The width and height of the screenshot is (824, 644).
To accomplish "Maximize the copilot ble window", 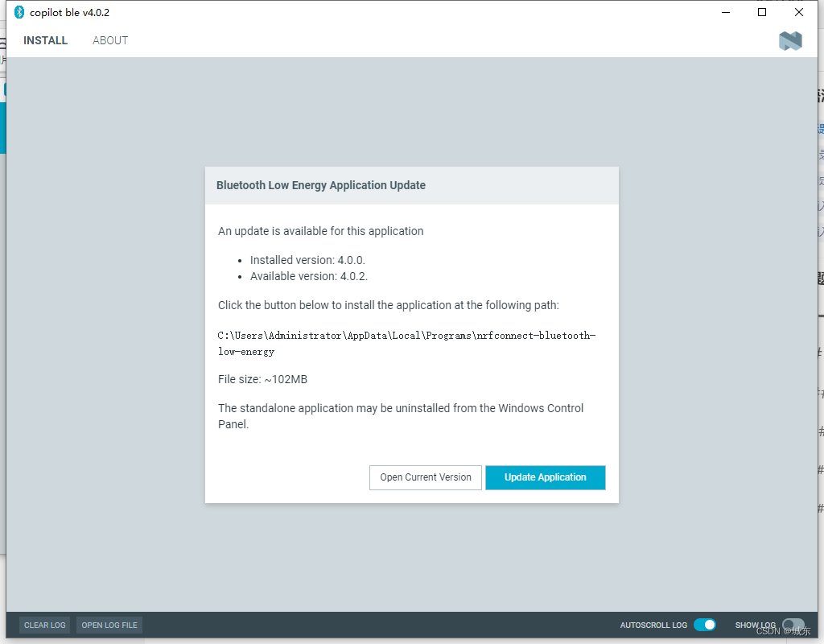I will click(762, 12).
